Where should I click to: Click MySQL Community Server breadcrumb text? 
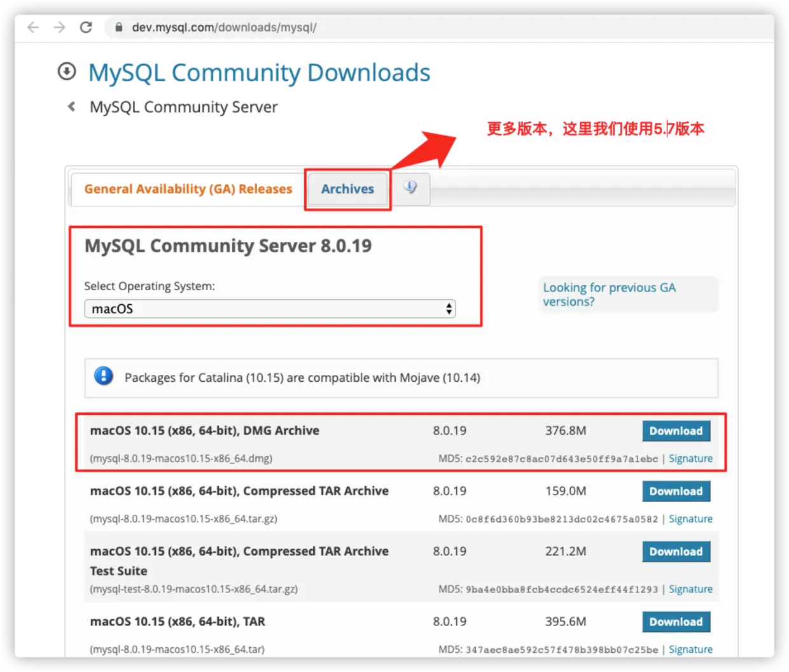[183, 107]
